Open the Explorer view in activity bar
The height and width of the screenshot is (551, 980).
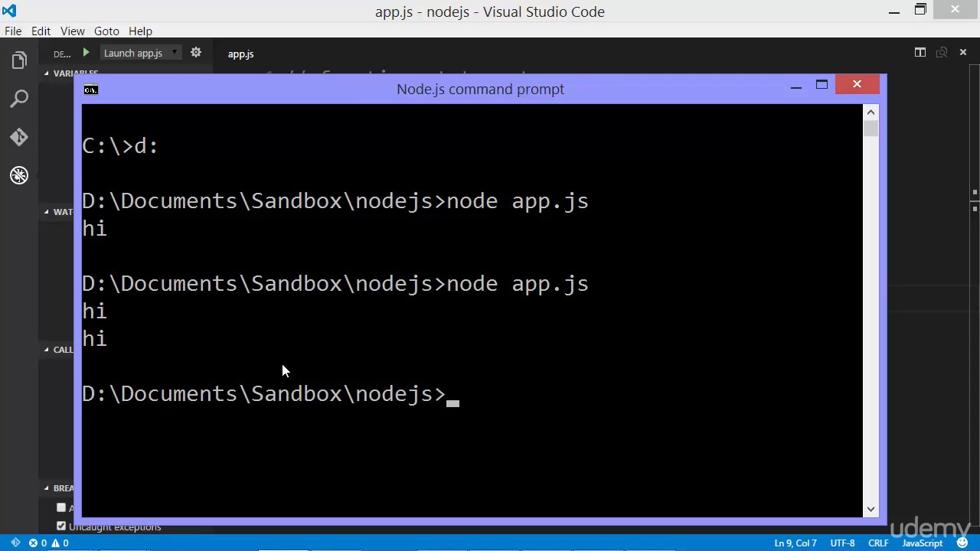pyautogui.click(x=19, y=60)
